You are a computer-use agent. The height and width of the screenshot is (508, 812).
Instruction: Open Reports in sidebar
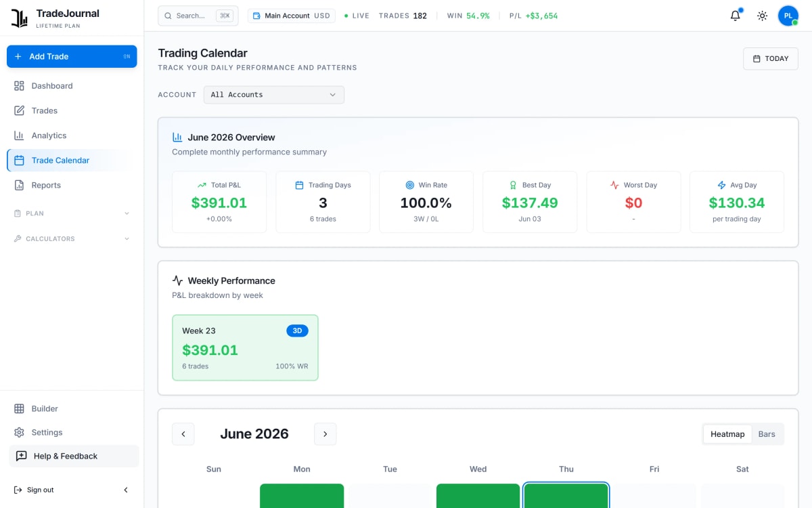click(x=72, y=185)
